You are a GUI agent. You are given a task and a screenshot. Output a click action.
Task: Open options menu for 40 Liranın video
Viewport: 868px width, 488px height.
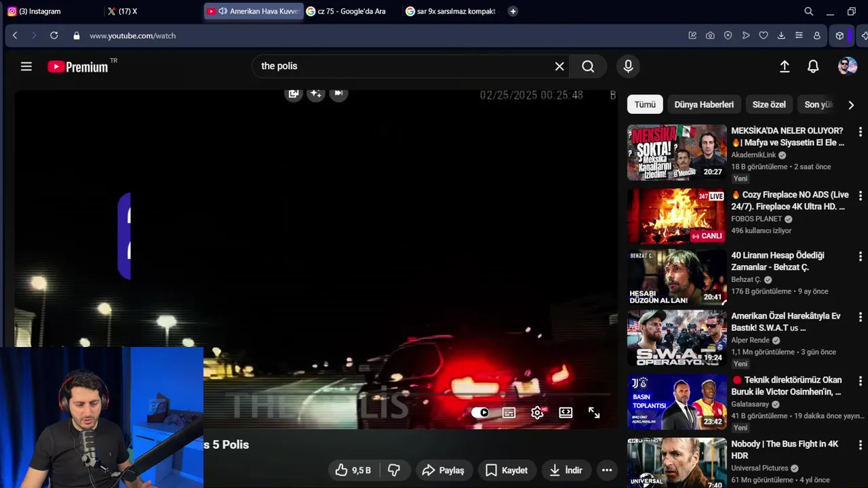tap(860, 256)
